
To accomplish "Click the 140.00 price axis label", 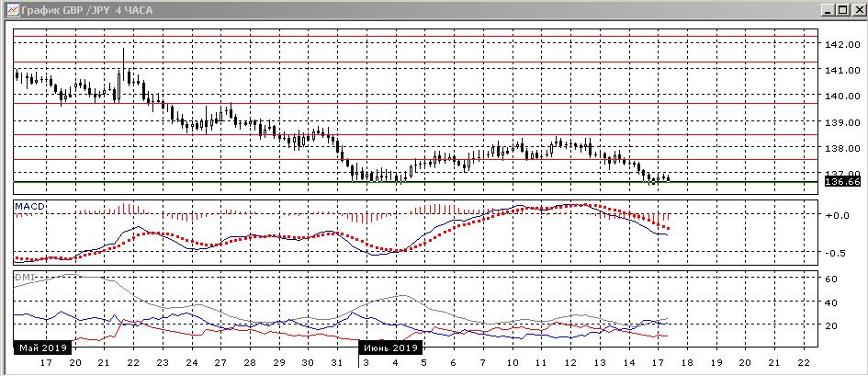I will (842, 96).
